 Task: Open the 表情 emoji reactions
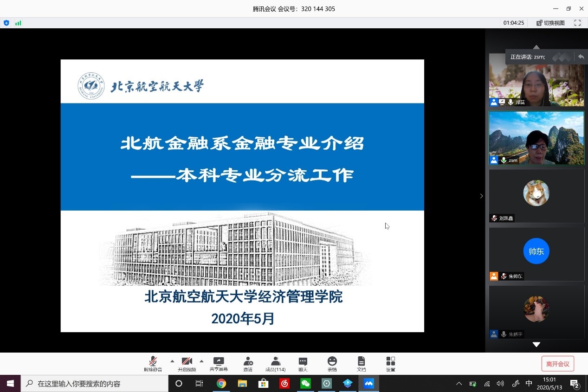point(332,364)
